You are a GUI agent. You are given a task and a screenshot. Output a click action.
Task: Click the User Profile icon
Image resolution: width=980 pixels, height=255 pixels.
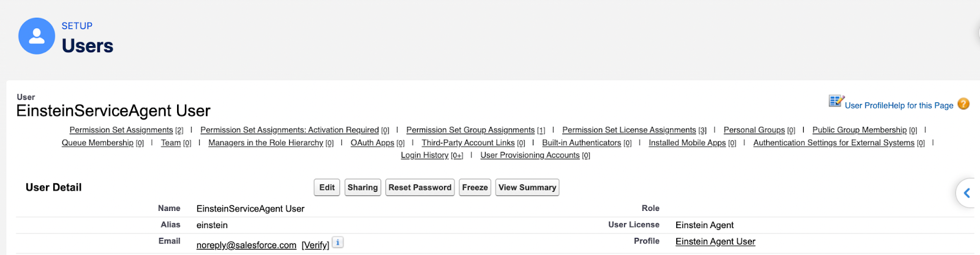(x=836, y=101)
